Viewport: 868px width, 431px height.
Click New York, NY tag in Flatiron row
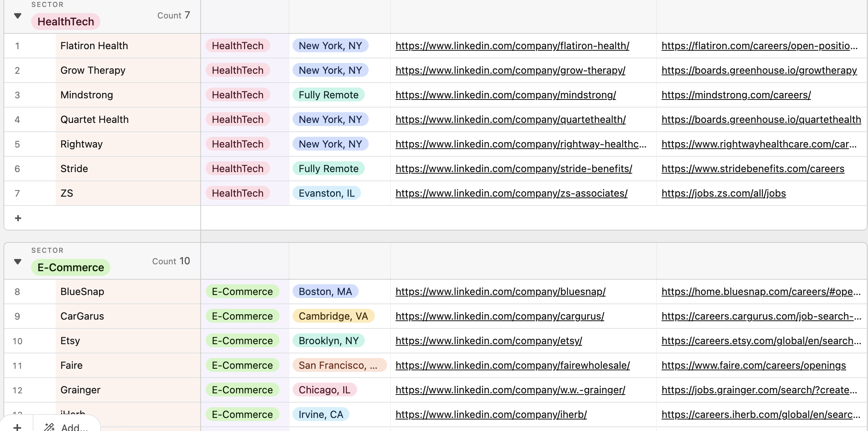pyautogui.click(x=331, y=46)
